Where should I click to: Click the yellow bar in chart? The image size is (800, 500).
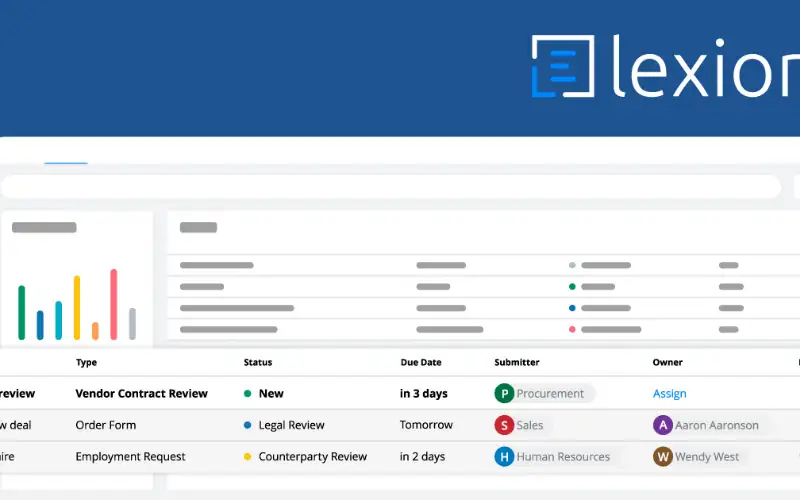tap(77, 308)
